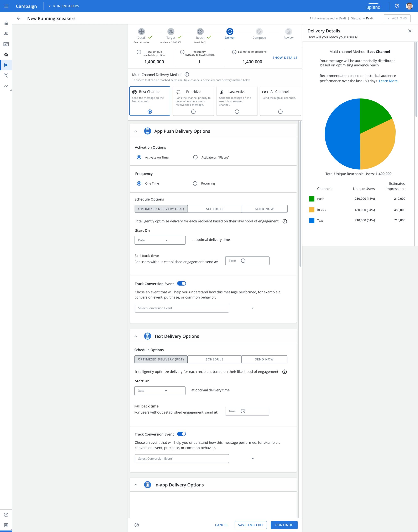Viewport: 418px width, 532px height.
Task: Collapse Text Delivery Options section
Action: pos(136,336)
